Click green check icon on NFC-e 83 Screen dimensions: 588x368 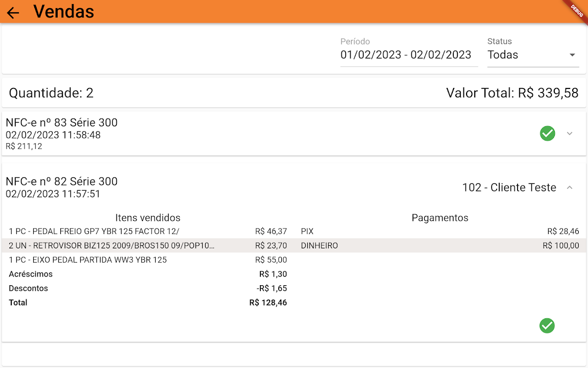click(547, 133)
